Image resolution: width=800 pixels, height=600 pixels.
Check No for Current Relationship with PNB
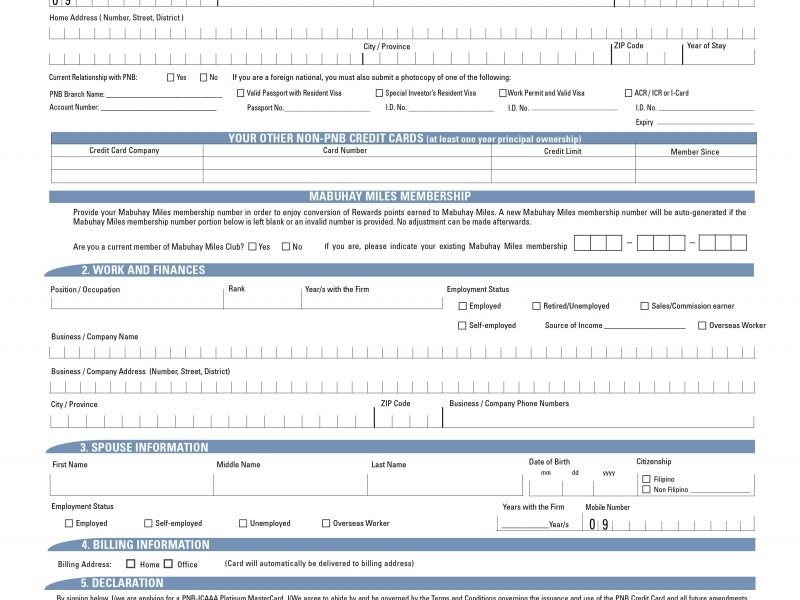coord(203,78)
